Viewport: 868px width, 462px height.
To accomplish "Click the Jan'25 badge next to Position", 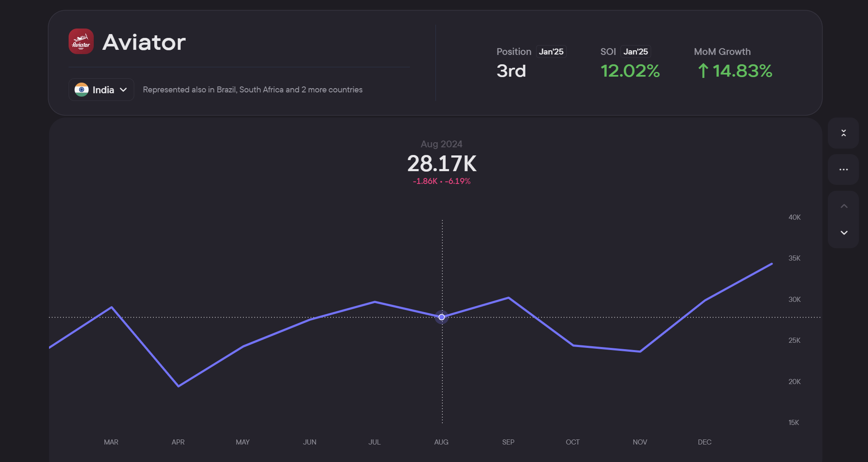I will click(551, 52).
